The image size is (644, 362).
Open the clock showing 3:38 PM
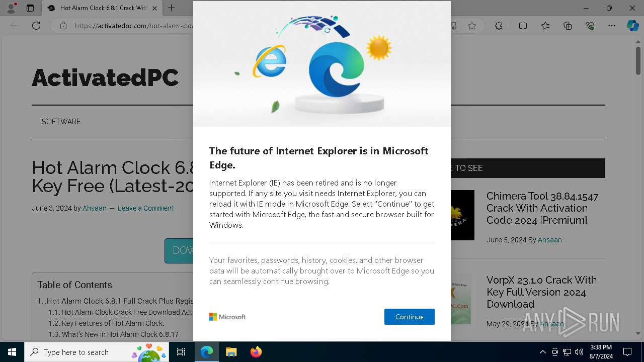pos(601,352)
